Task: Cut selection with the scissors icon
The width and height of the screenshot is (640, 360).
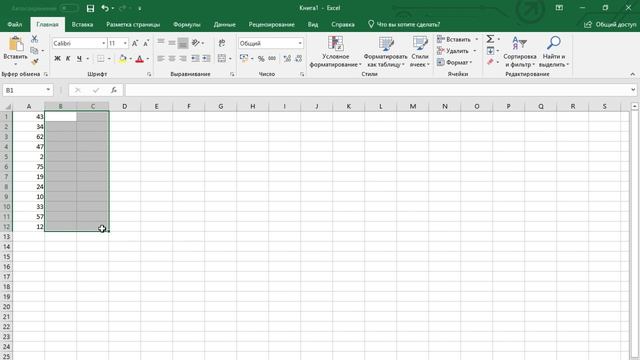Action: (34, 39)
